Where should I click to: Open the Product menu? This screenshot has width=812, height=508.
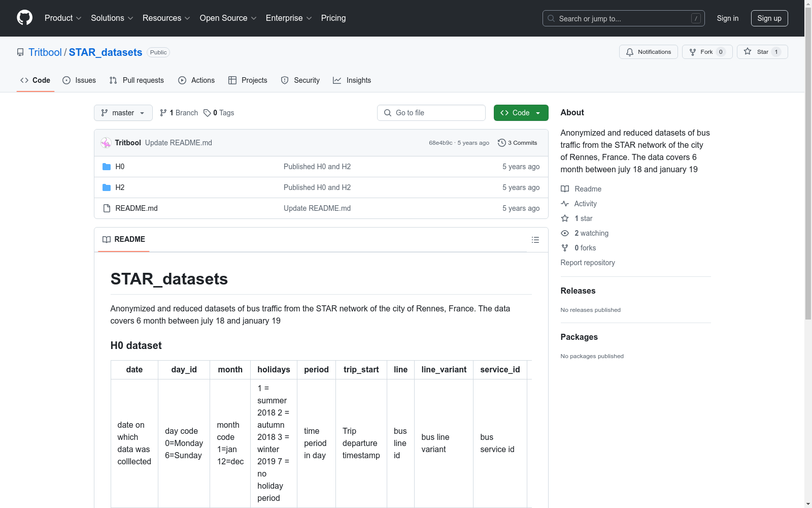point(63,18)
